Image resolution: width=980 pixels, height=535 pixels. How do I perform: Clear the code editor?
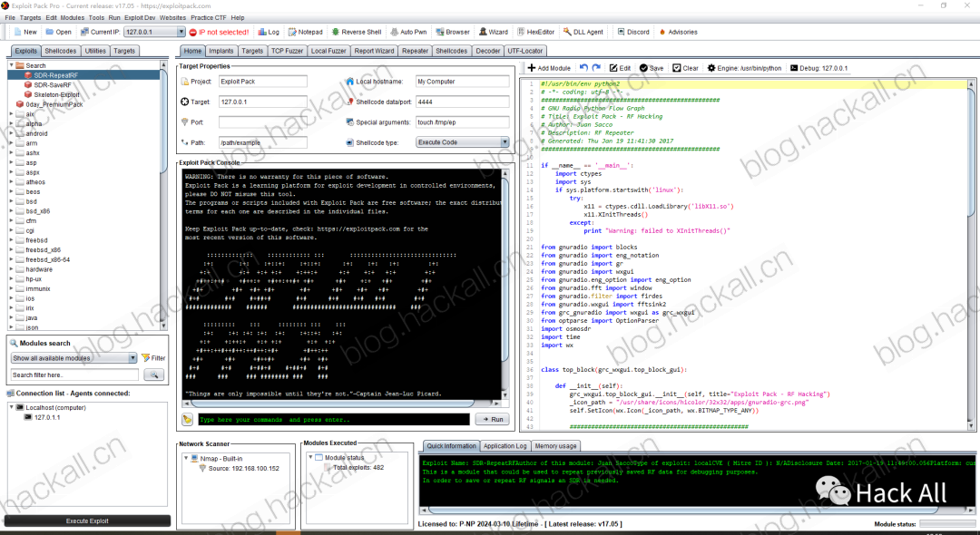(x=685, y=68)
